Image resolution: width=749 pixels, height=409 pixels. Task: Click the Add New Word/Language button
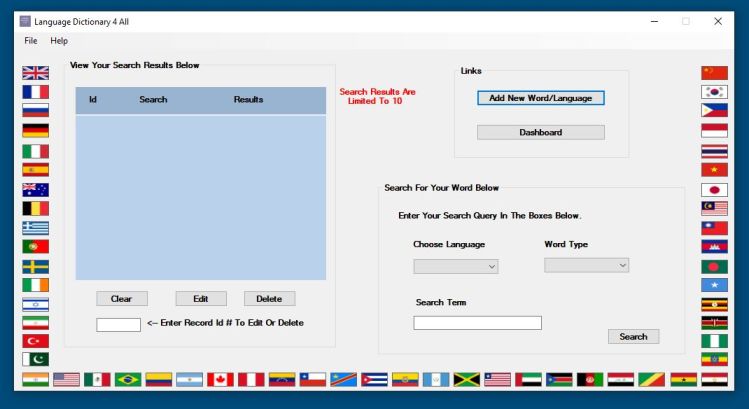coord(540,98)
